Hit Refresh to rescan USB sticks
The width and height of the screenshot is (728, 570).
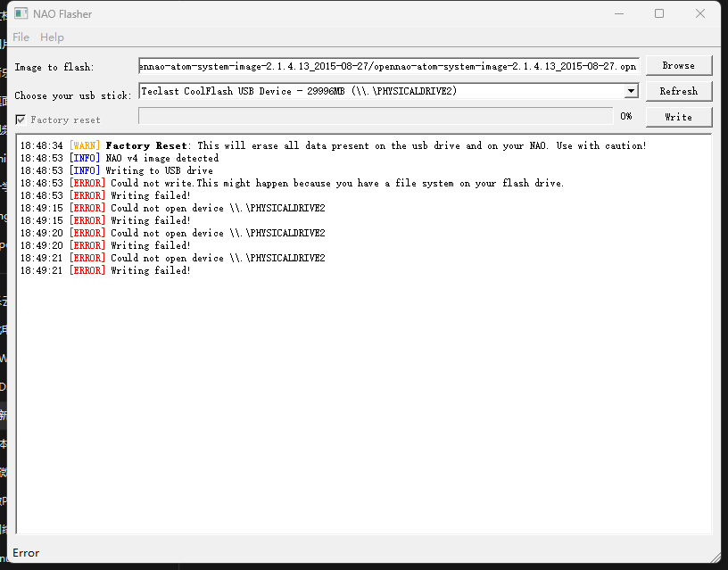point(678,91)
